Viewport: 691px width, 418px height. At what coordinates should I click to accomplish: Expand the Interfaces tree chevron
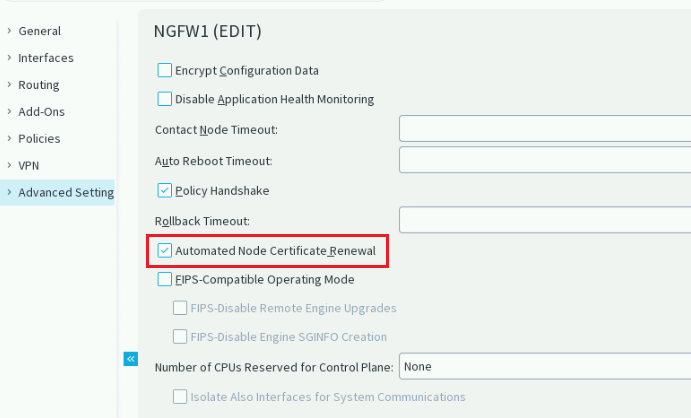pos(10,58)
